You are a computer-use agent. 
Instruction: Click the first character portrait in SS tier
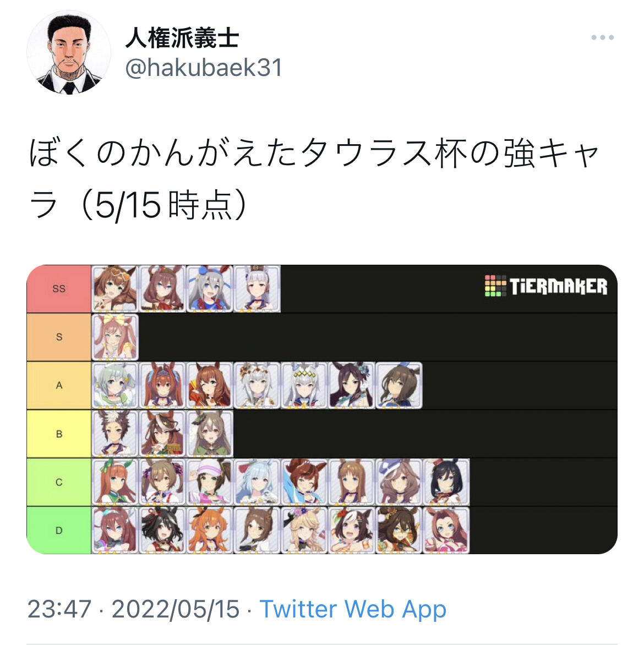point(115,289)
